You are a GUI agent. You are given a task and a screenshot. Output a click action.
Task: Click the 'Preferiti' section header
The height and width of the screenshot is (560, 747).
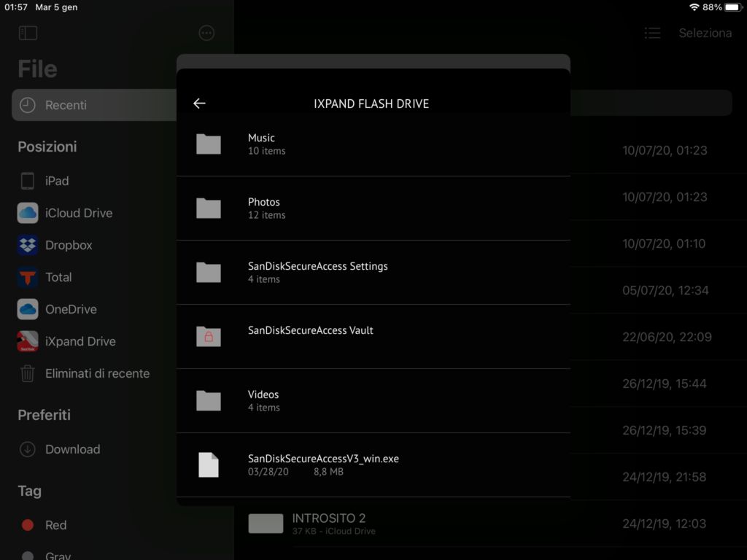point(44,415)
